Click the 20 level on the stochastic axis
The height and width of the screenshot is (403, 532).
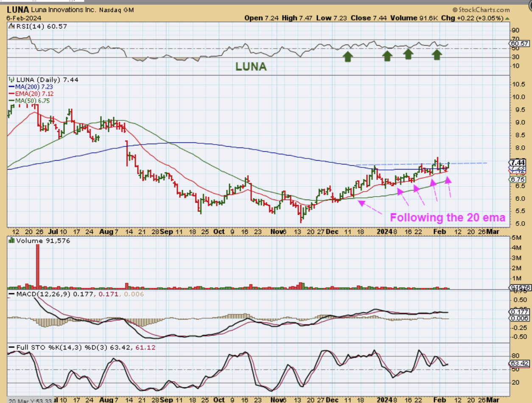(x=516, y=383)
